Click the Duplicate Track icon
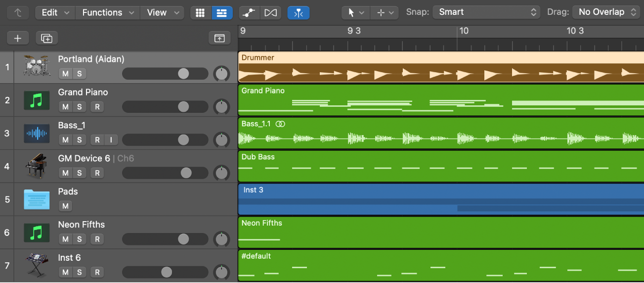Screen dimensions: 644x283 click(47, 38)
